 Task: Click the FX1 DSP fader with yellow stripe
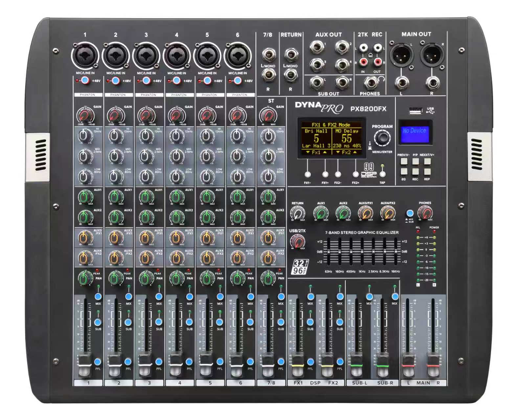pyautogui.click(x=297, y=365)
